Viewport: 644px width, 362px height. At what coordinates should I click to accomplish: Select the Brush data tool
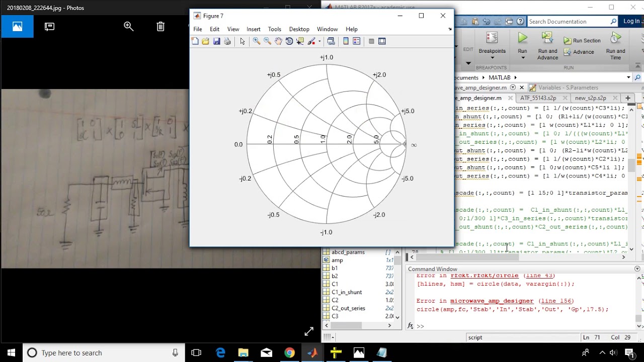311,41
